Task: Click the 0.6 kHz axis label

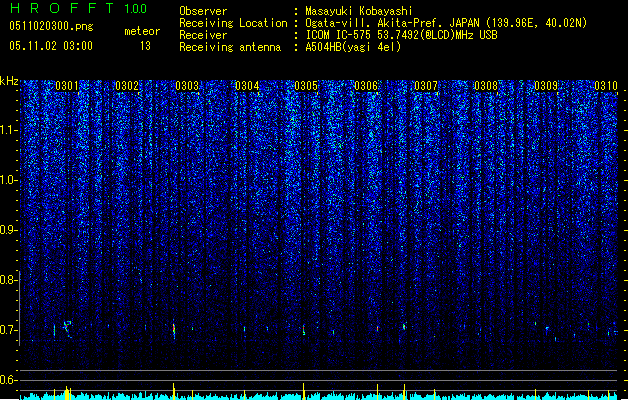Action: coord(9,380)
